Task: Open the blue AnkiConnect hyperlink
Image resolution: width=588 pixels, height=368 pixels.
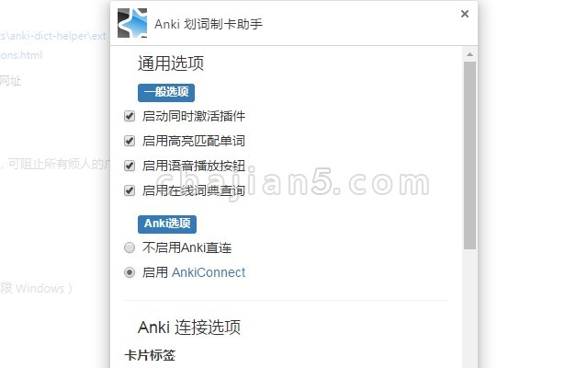Action: (209, 272)
